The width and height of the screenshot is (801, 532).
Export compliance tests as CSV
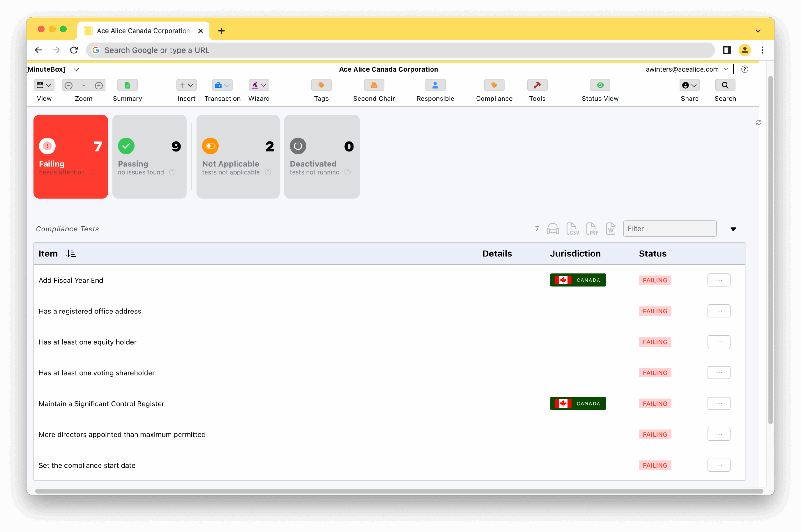[572, 229]
